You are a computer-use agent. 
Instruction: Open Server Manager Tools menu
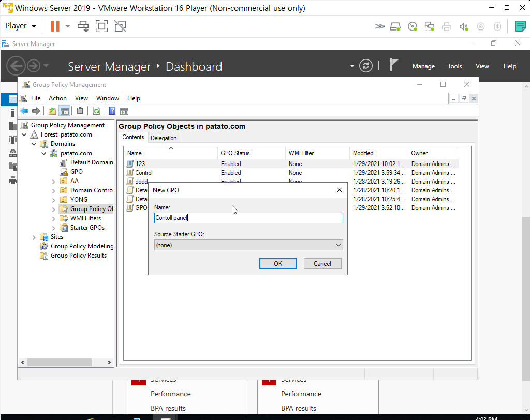(x=454, y=66)
